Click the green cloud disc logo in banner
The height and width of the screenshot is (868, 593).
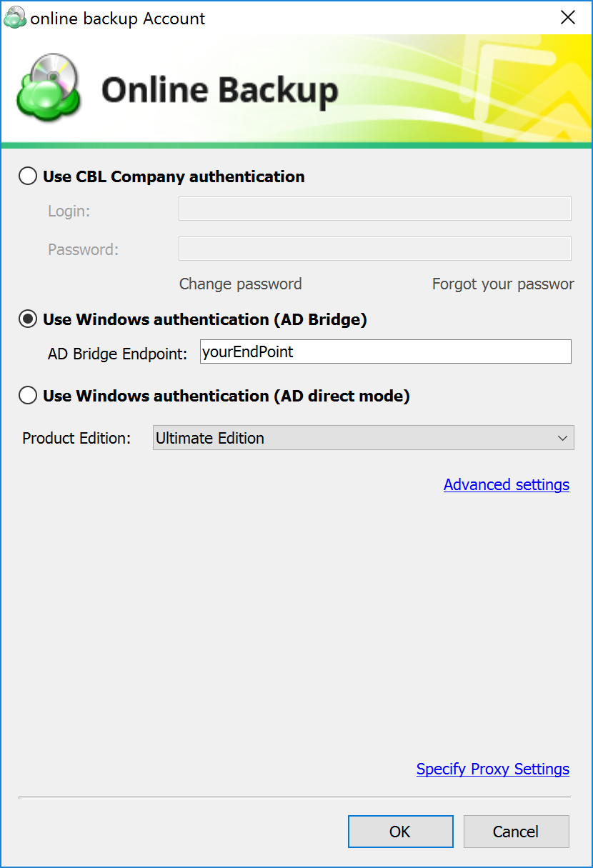click(48, 87)
